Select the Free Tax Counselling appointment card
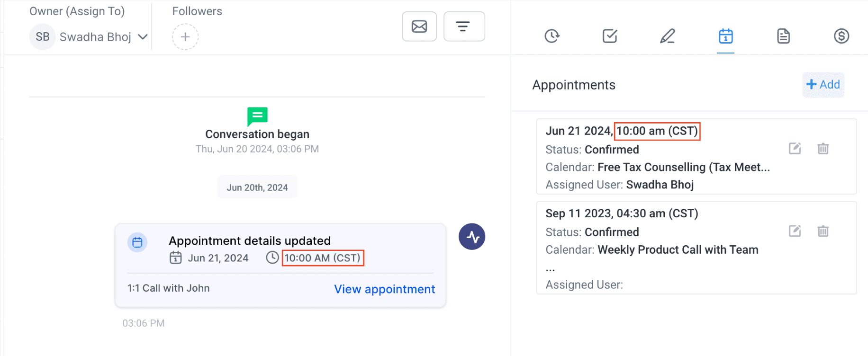Viewport: 868px width, 356px height. click(x=696, y=157)
